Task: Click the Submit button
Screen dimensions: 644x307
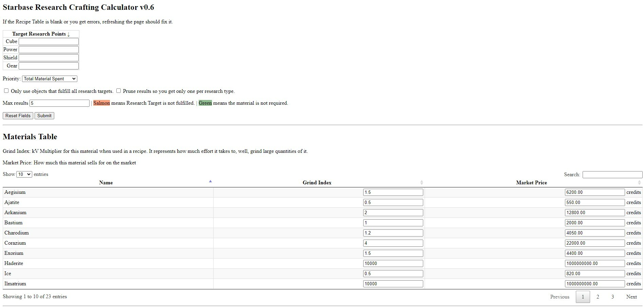Action: [44, 116]
